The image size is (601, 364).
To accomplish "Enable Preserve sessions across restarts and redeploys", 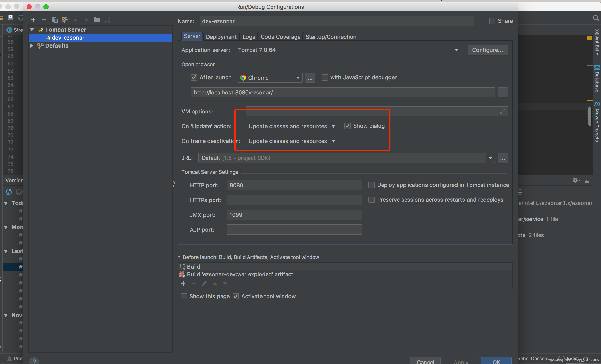I will 371,200.
